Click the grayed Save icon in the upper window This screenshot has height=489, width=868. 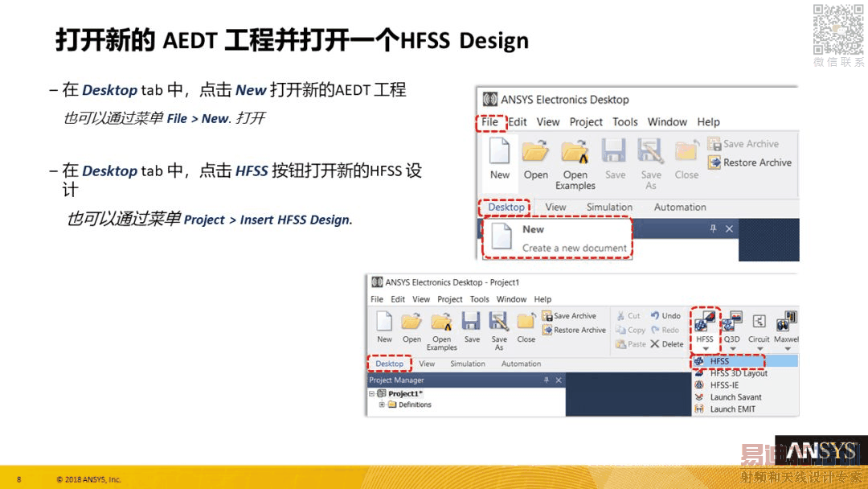614,150
